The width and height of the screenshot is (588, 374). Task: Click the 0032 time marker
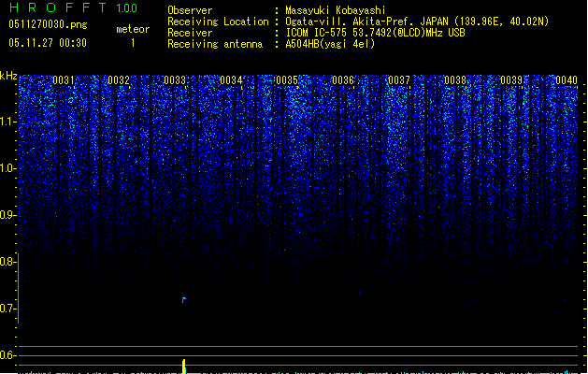click(x=119, y=79)
